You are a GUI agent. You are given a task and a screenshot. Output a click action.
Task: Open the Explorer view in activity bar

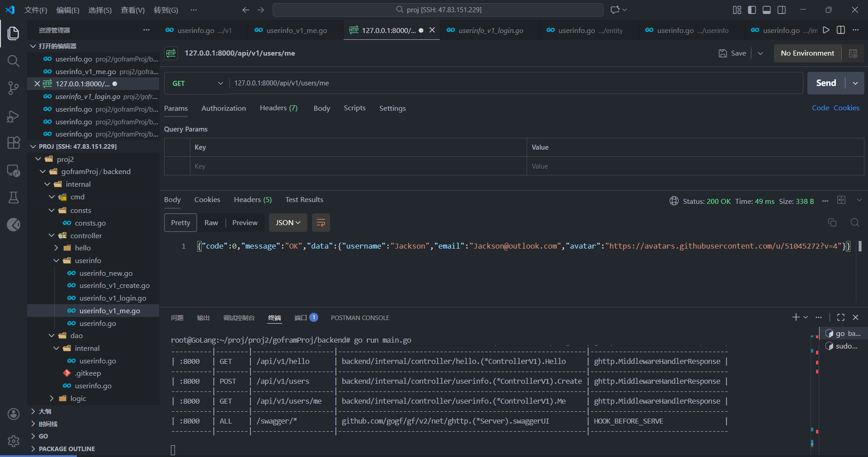(14, 33)
